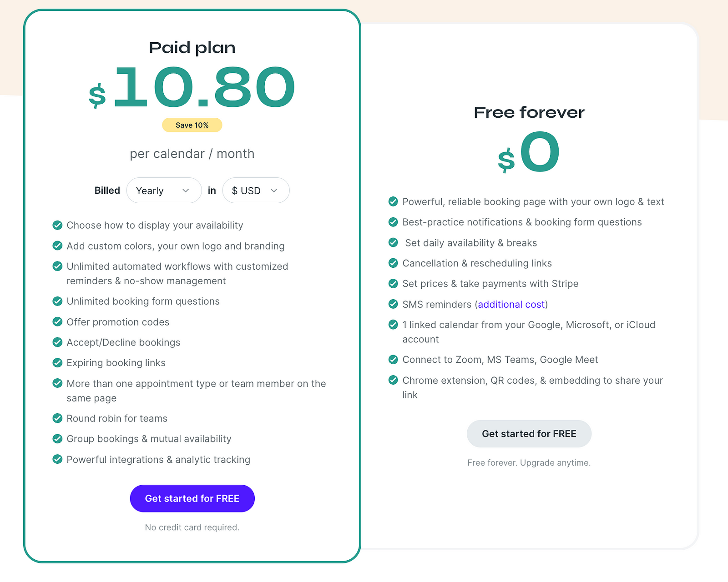This screenshot has height=582, width=728.
Task: Click checkmark beside Accept/Decline bookings
Action: coord(57,342)
